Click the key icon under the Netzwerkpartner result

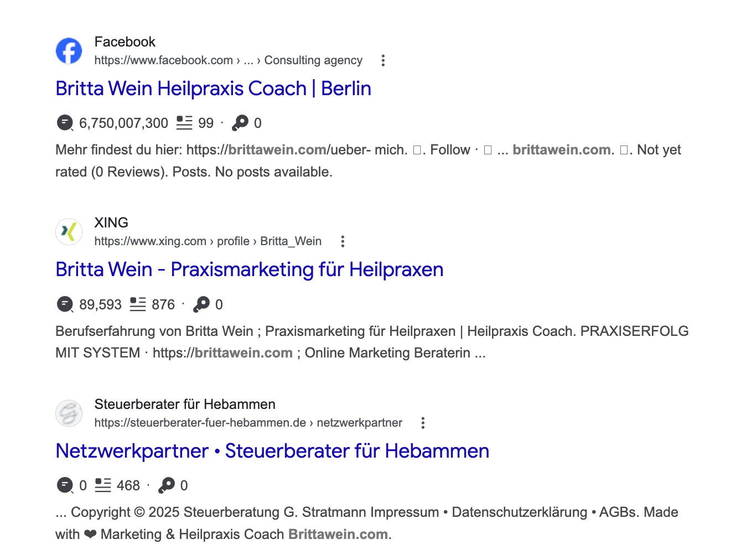click(x=167, y=485)
